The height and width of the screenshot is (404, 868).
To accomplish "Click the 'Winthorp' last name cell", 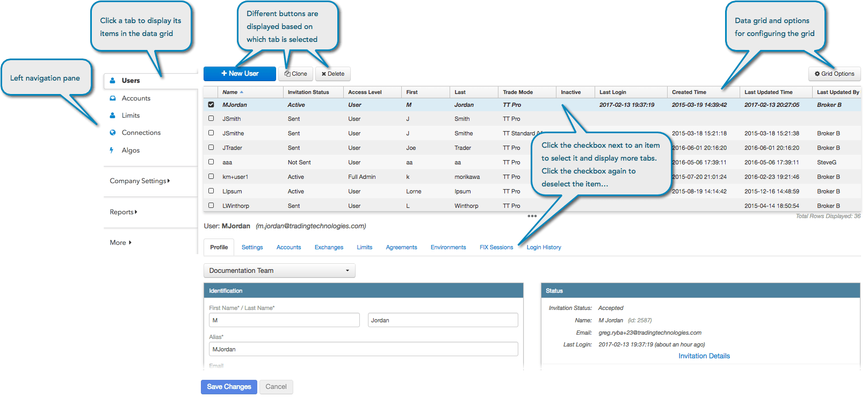I will [x=466, y=206].
